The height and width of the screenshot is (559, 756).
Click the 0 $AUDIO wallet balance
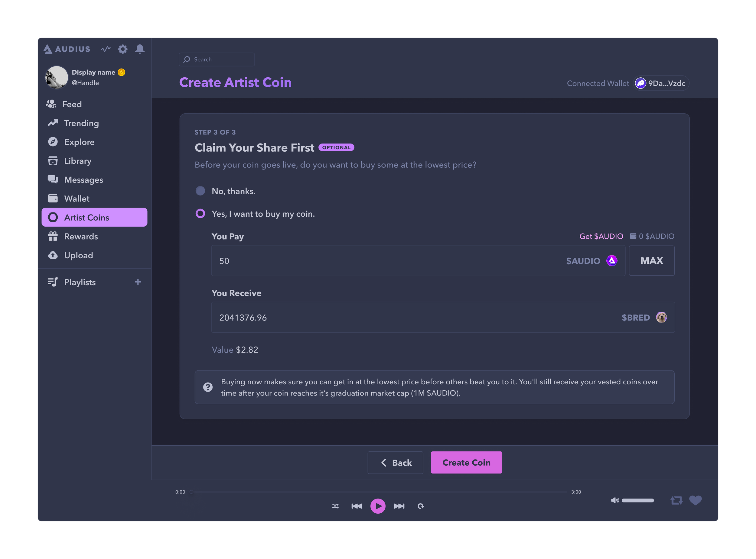point(652,236)
